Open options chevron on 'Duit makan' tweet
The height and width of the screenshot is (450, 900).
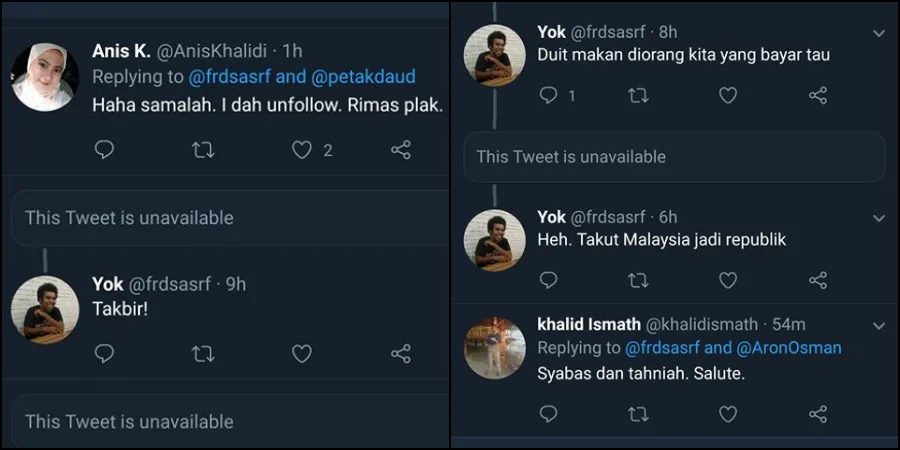(878, 33)
